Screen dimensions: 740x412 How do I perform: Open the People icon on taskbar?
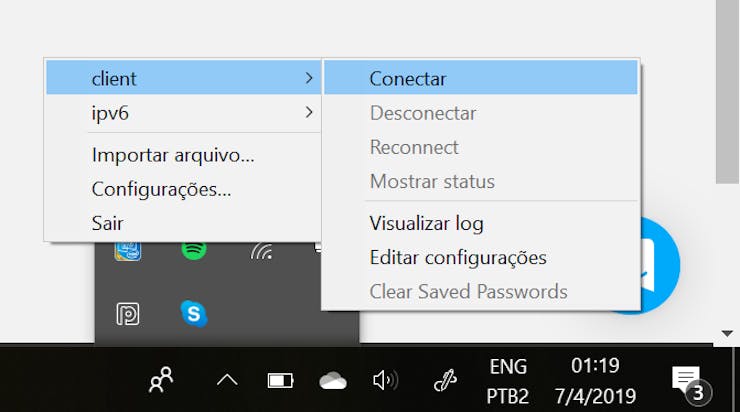pos(161,379)
